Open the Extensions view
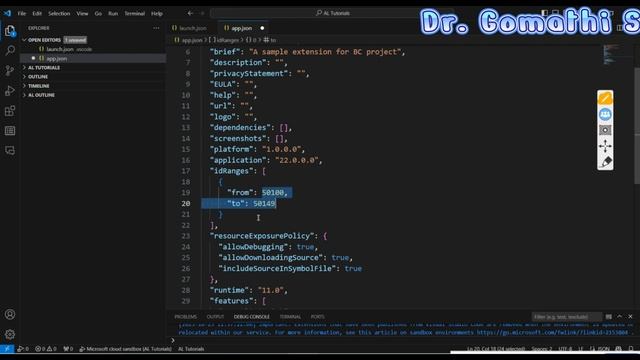640x360 pixels. (10, 111)
